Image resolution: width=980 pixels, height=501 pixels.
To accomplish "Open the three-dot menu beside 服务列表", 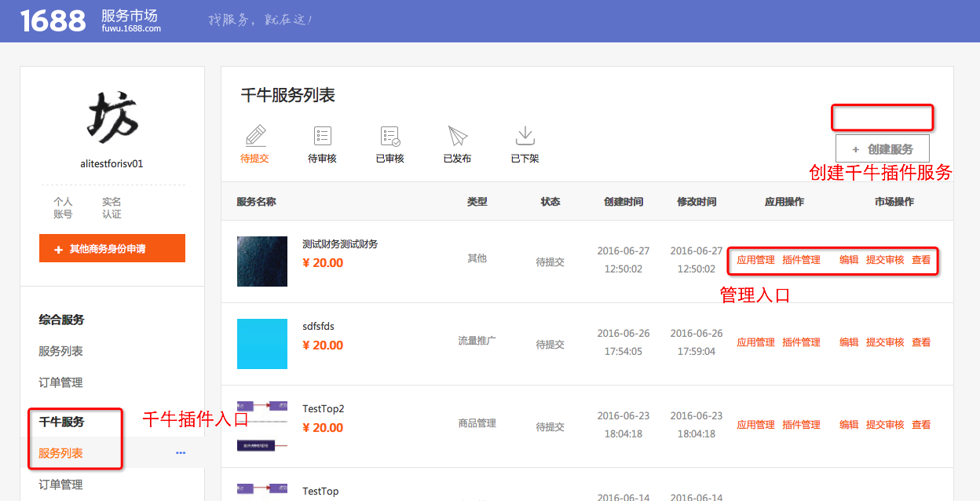I will [x=181, y=453].
